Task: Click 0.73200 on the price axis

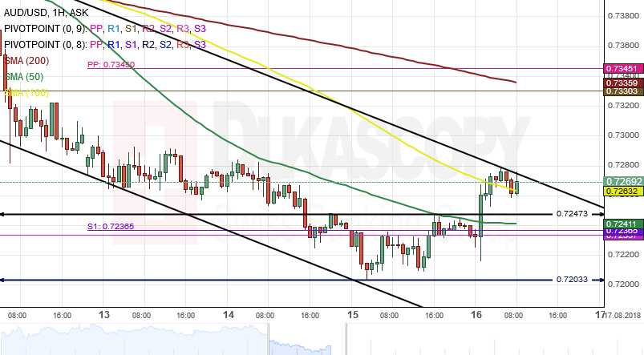Action: coord(623,106)
